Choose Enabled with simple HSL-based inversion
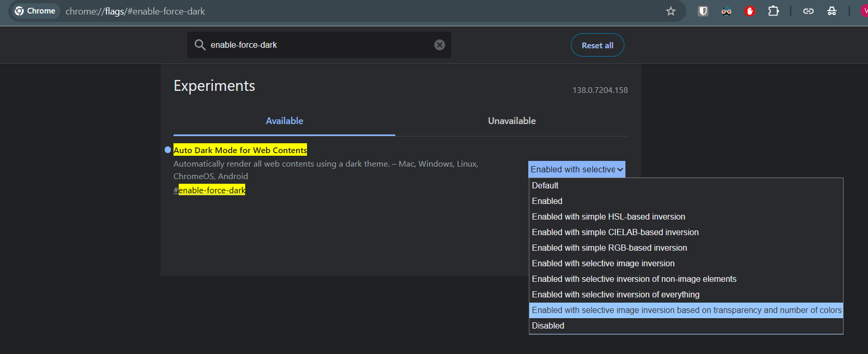 tap(686, 216)
